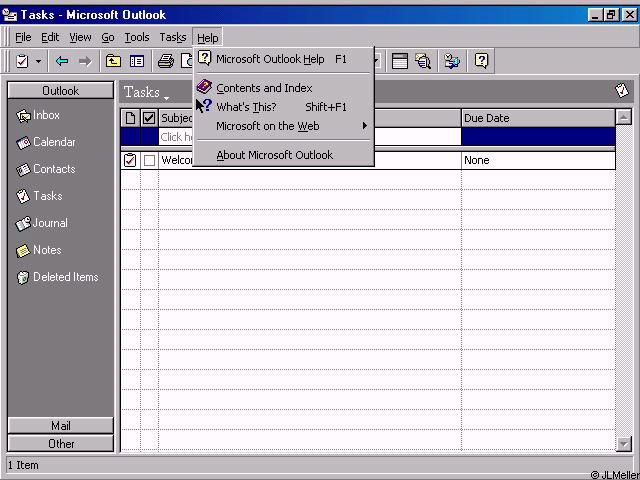
Task: Go back with the blue left arrow
Action: 62,61
